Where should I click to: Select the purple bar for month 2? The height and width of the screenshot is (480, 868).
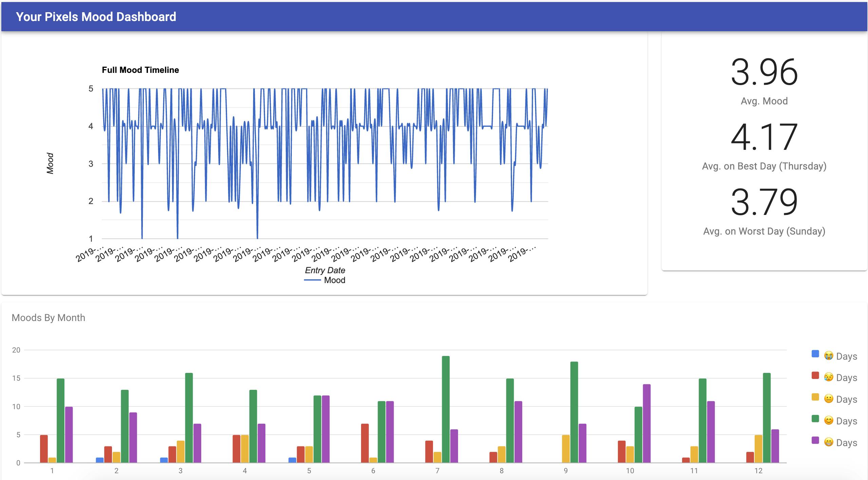click(x=133, y=438)
